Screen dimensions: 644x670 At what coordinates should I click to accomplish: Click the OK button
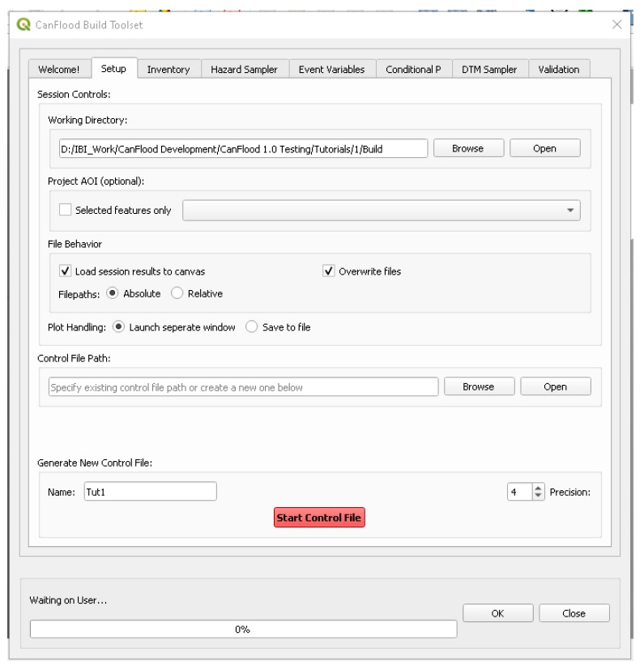(498, 613)
